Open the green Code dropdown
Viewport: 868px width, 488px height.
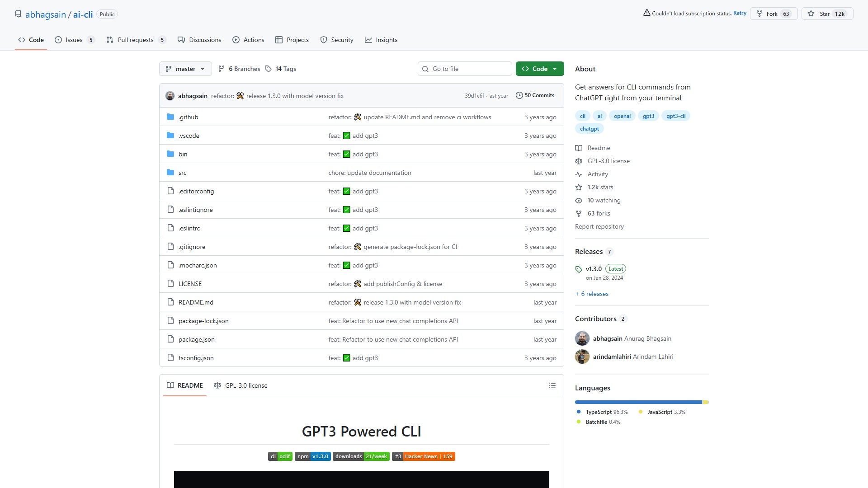tap(540, 69)
